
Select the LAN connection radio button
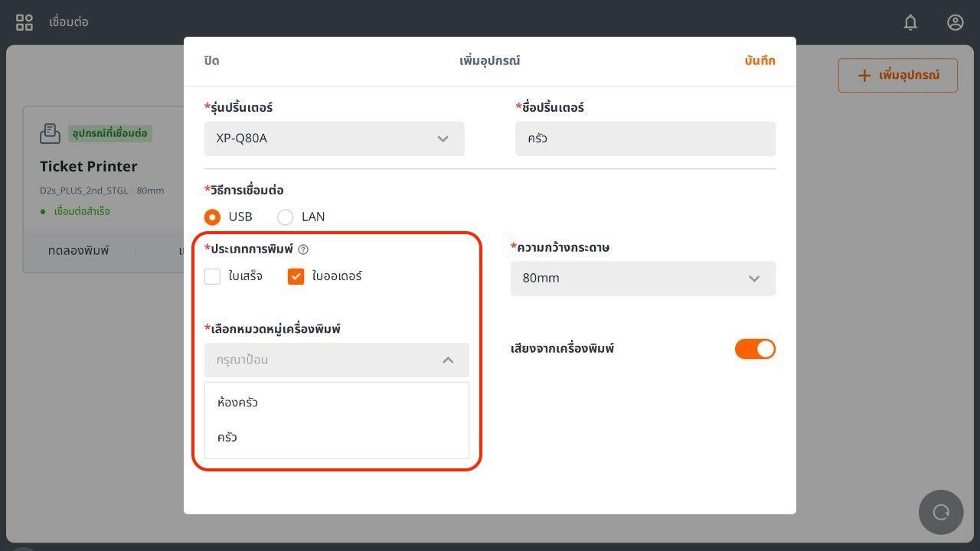[286, 217]
